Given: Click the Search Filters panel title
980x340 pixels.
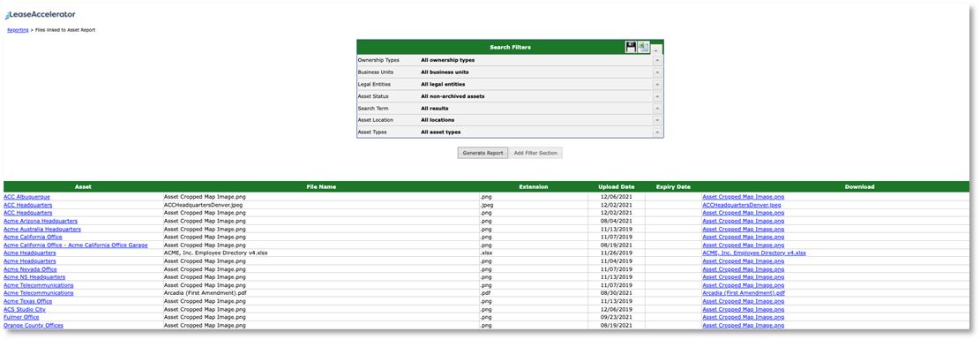Looking at the screenshot, I should (x=510, y=48).
